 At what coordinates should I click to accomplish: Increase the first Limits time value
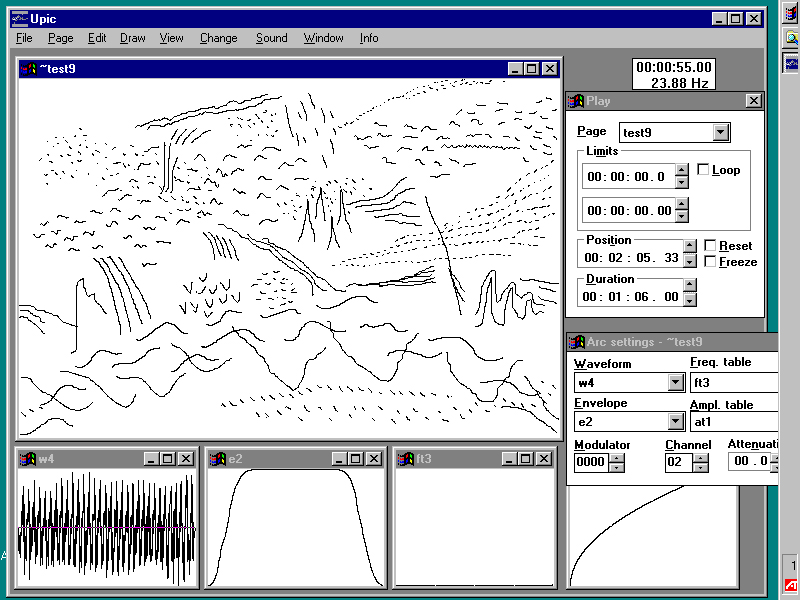(x=682, y=170)
